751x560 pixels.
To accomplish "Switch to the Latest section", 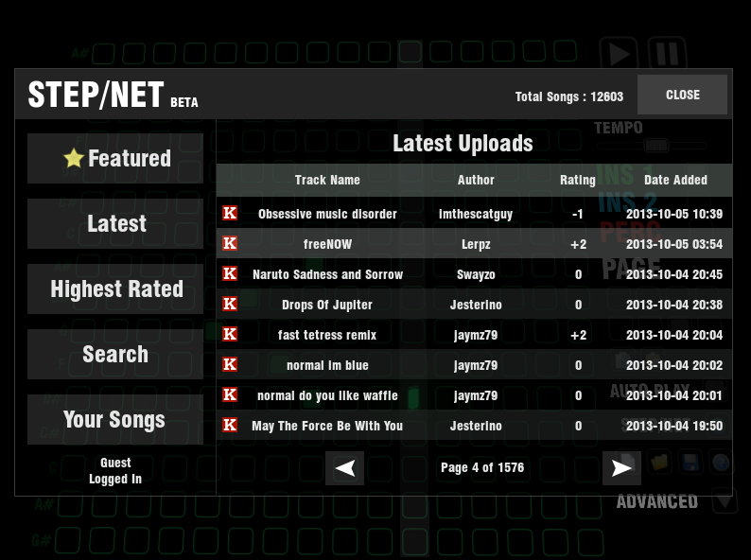I will pos(115,223).
